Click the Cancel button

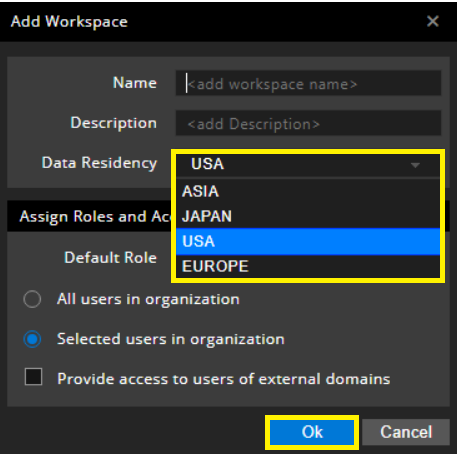tap(406, 432)
